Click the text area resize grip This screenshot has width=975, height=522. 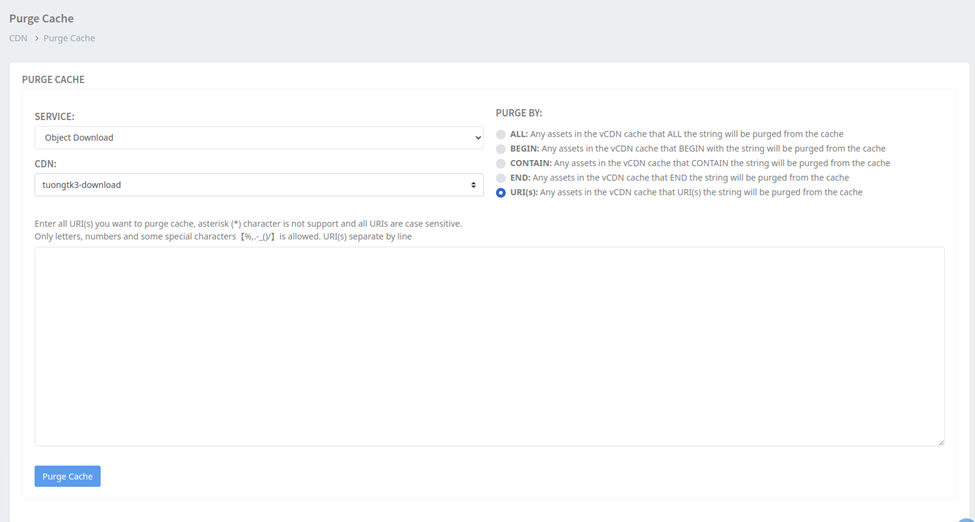tap(940, 442)
